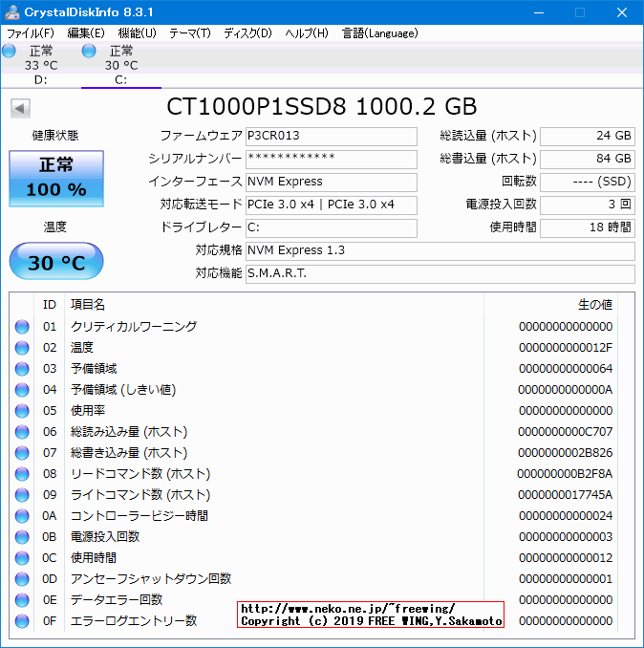Click the 対応機能 field S.M.A.R.T.

(440, 274)
